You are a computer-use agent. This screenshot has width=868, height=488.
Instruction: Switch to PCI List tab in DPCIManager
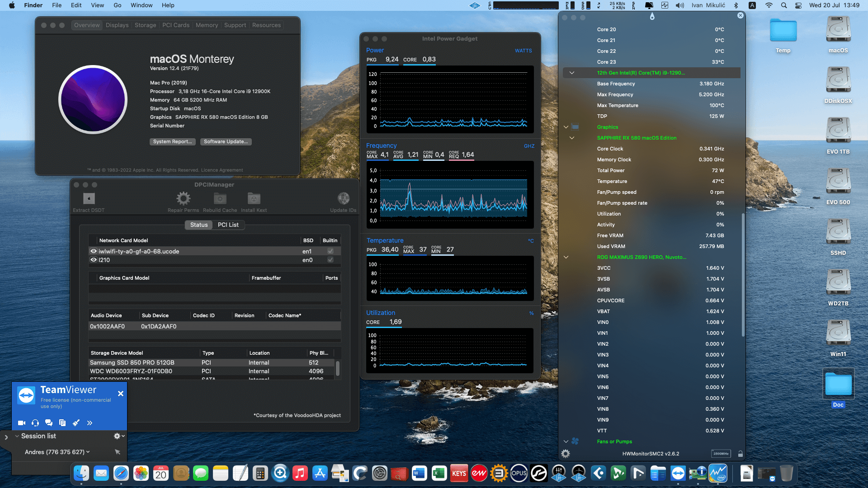coord(228,225)
